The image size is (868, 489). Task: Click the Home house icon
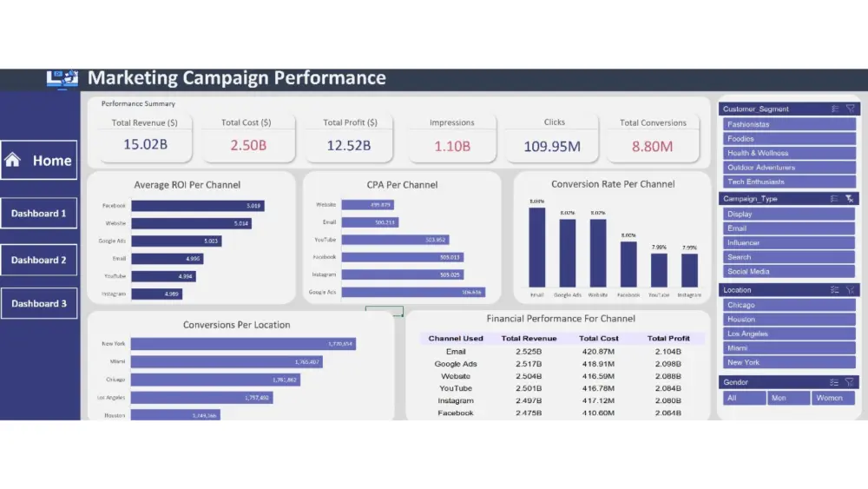[x=12, y=160]
